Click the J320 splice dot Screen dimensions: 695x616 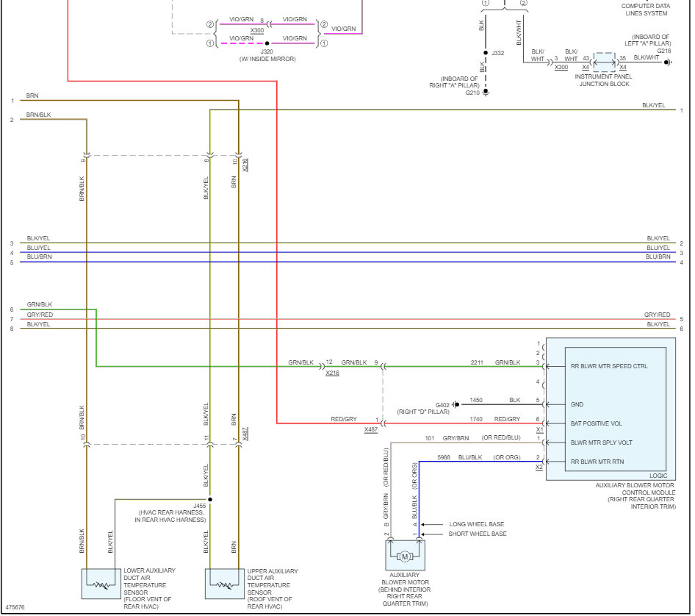tap(267, 43)
